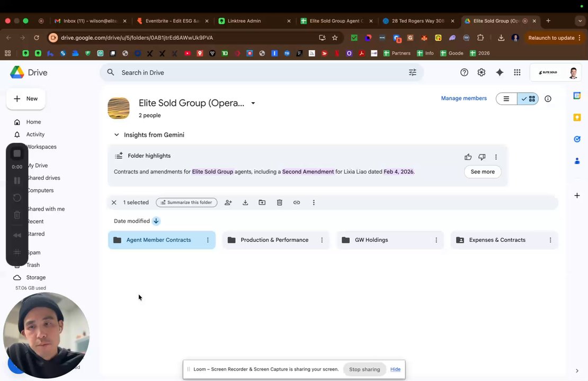Expand hidden side panel arrow
Screen dimensions: 588x381
click(577, 370)
